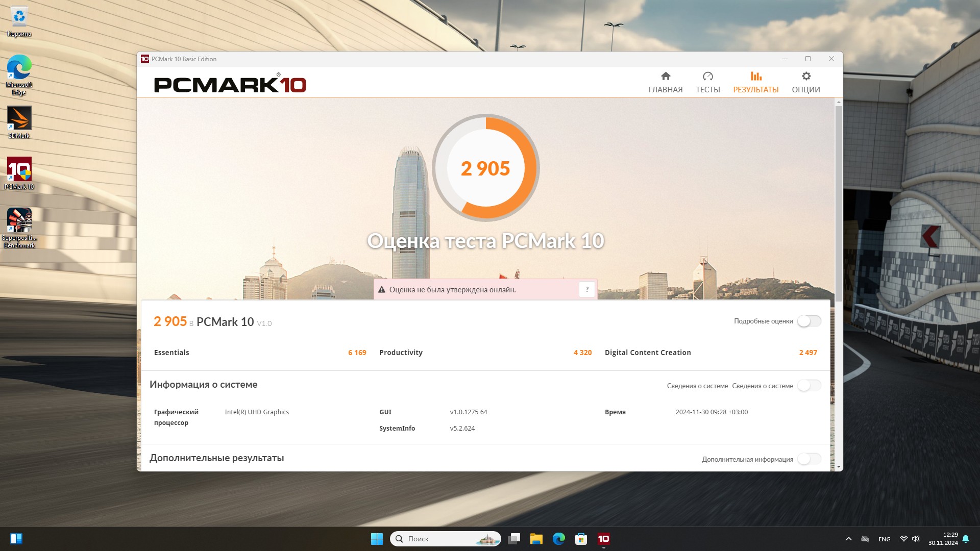Open the ENG language indicator
The image size is (980, 551).
tap(884, 539)
